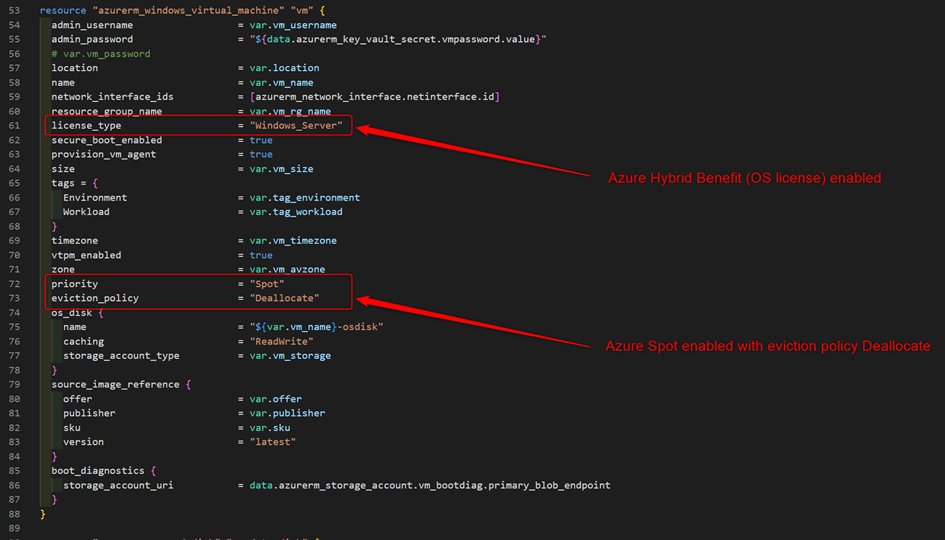Click the var.vm_avzone value
945x540 pixels.
(x=287, y=269)
